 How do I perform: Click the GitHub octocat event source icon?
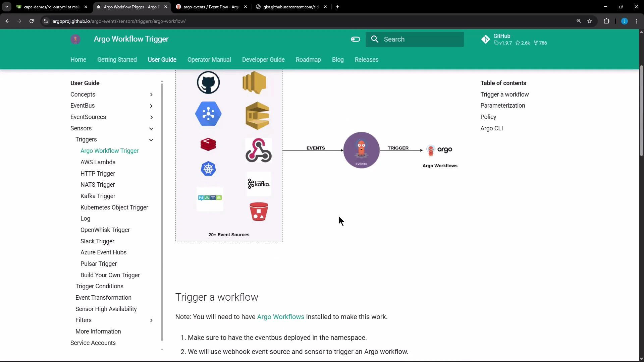click(x=208, y=82)
